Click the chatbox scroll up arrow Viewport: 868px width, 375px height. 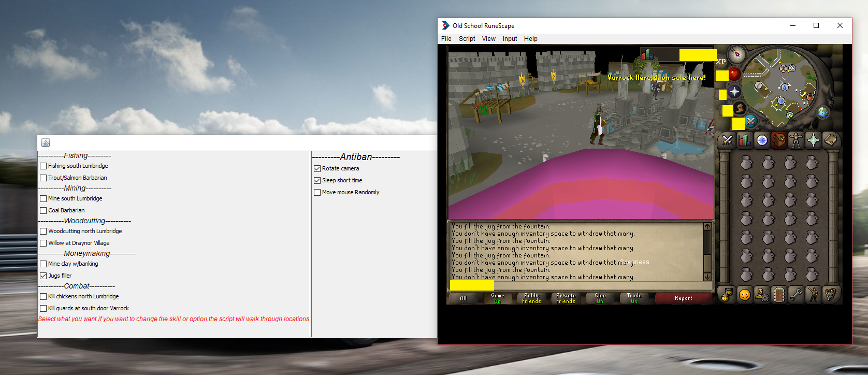707,226
